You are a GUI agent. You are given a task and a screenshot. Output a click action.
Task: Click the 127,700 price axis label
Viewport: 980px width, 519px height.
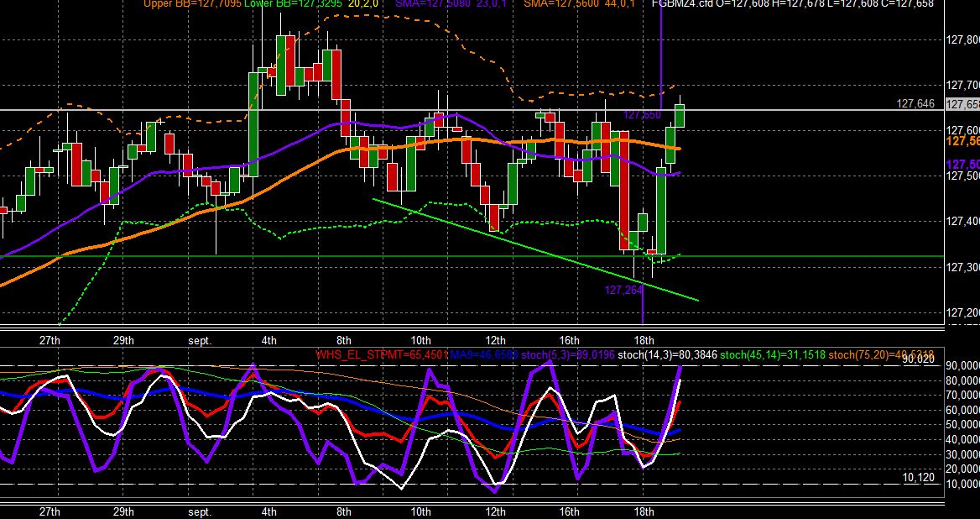[963, 86]
